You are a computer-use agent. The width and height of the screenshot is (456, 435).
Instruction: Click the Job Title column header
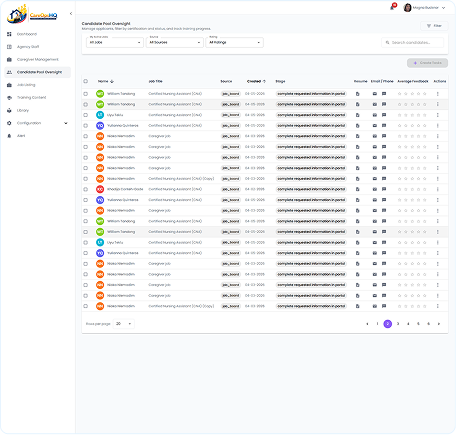point(155,81)
